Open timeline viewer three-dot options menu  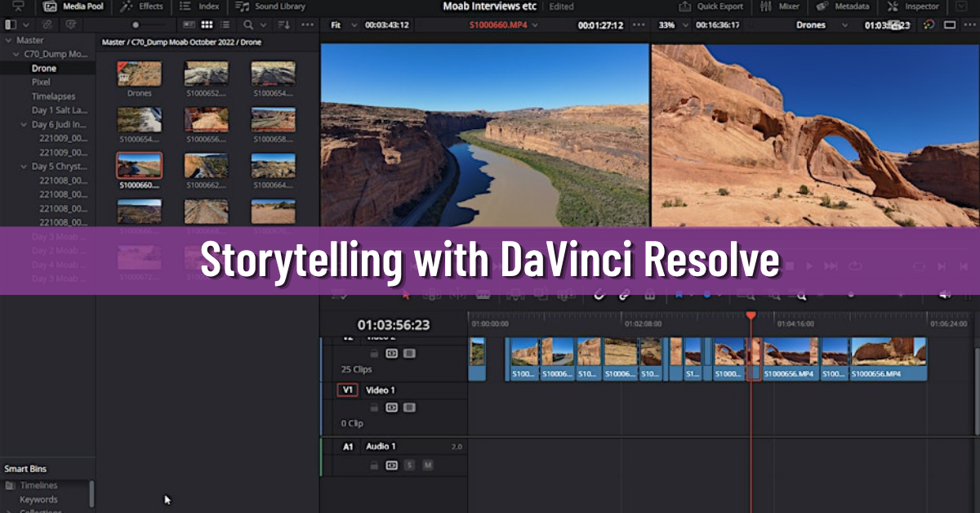(x=969, y=25)
